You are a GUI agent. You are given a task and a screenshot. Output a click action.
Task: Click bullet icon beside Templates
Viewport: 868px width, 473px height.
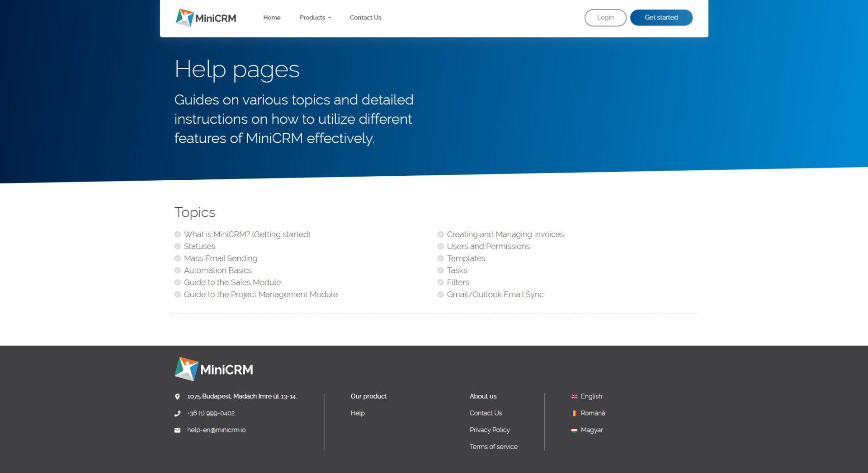point(440,258)
